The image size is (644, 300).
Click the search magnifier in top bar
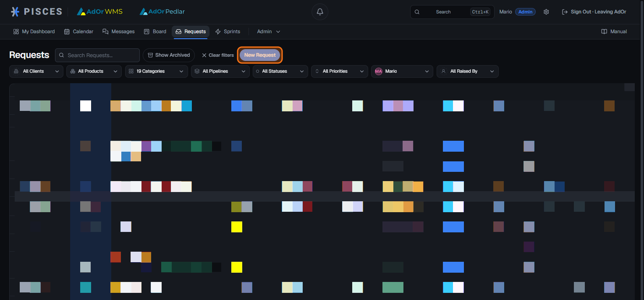click(x=417, y=12)
